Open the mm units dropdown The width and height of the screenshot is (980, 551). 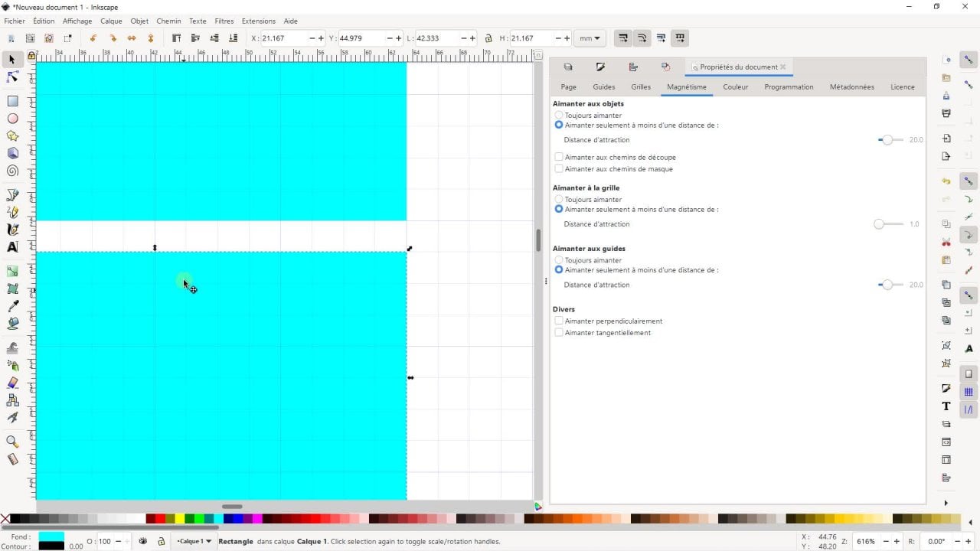tap(590, 38)
